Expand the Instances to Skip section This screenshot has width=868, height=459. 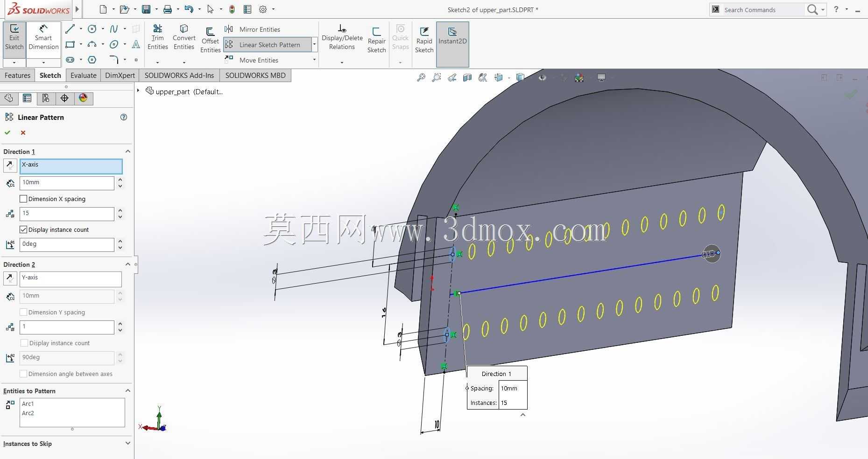[x=127, y=443]
